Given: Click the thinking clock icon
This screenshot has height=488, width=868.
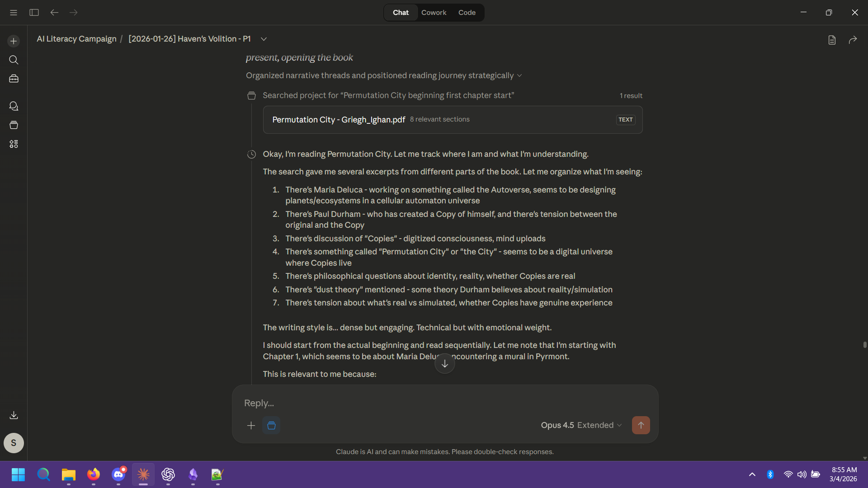Looking at the screenshot, I should pyautogui.click(x=251, y=154).
